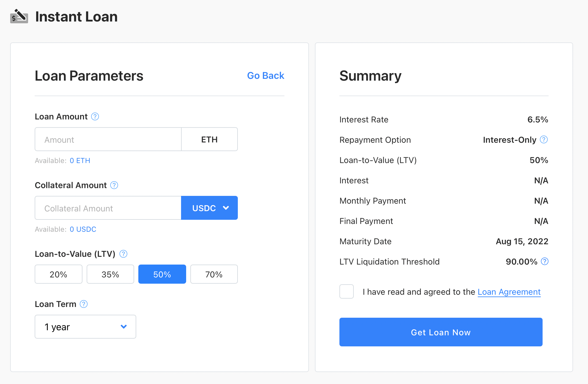The width and height of the screenshot is (588, 384).
Task: Select the 20% LTV option
Action: click(58, 274)
